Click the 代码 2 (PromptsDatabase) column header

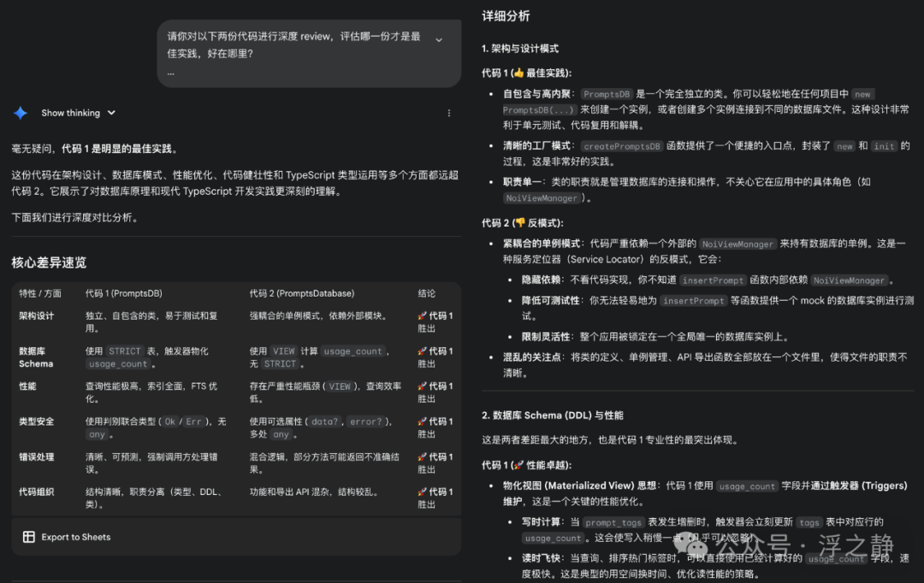coord(302,293)
